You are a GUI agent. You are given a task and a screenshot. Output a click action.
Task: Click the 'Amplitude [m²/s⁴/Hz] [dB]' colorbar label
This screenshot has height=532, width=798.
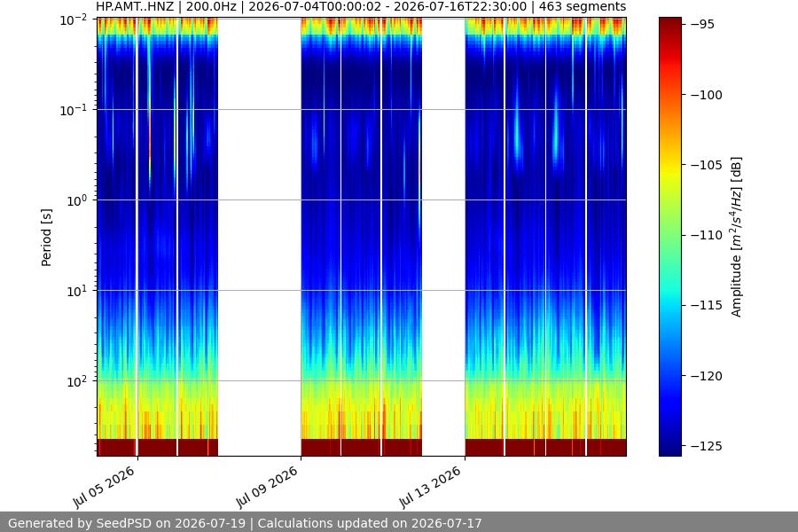pos(736,238)
